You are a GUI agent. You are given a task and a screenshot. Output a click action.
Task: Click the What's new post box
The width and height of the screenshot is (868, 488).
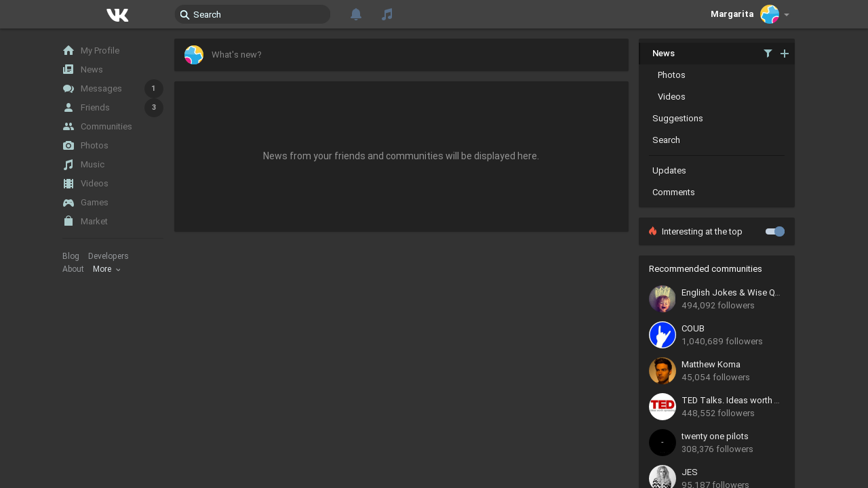401,55
